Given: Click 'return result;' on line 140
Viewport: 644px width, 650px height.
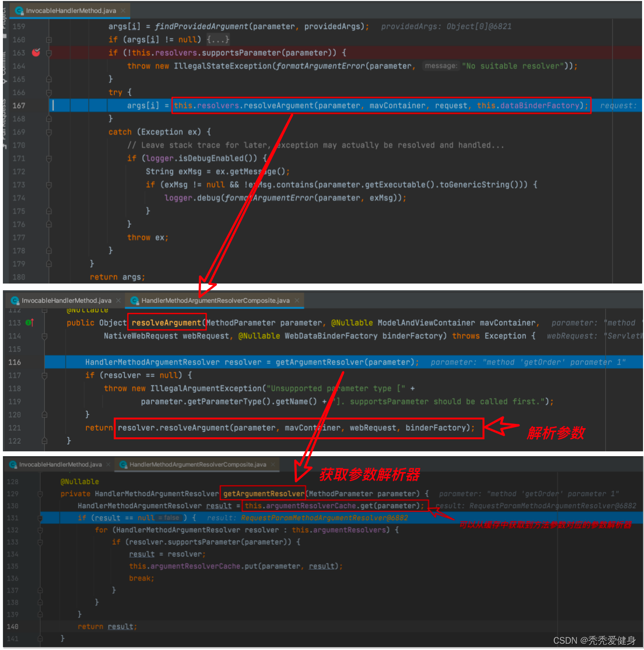Looking at the screenshot, I should tap(107, 626).
